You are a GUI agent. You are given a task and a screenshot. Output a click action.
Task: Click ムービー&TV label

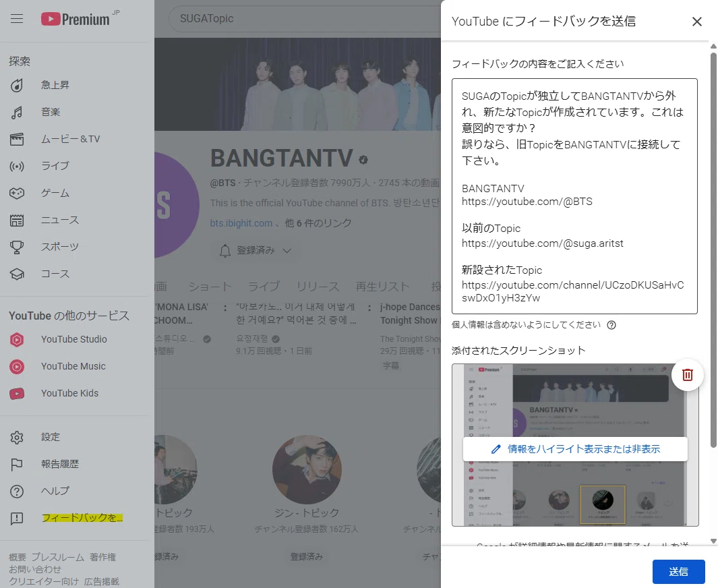point(71,139)
